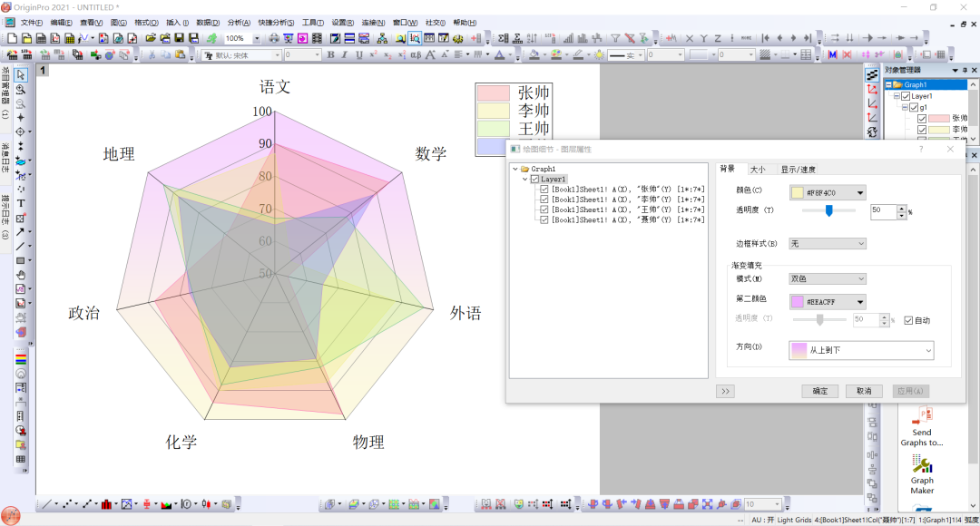This screenshot has width=980, height=526.
Task: Open the 方向 direction dropdown
Action: coord(861,350)
